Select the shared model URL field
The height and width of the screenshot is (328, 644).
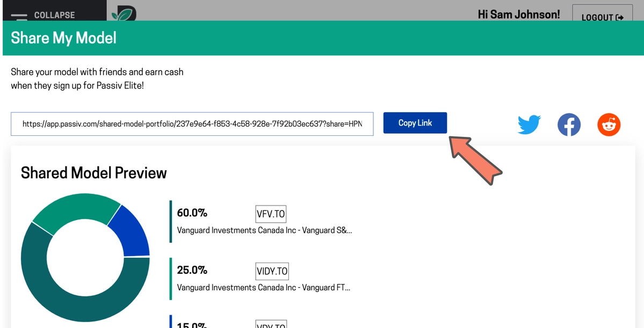click(x=192, y=123)
